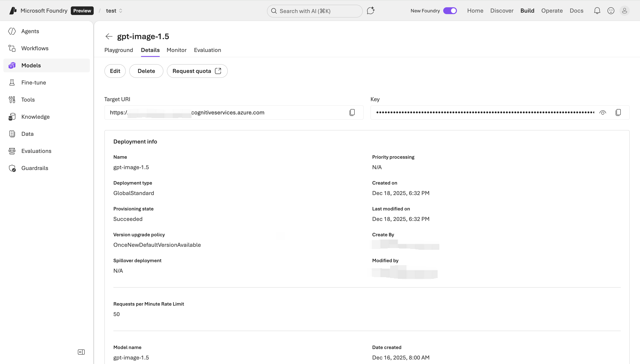Image resolution: width=640 pixels, height=364 pixels.
Task: Click the Edit deployment button
Action: pyautogui.click(x=115, y=71)
